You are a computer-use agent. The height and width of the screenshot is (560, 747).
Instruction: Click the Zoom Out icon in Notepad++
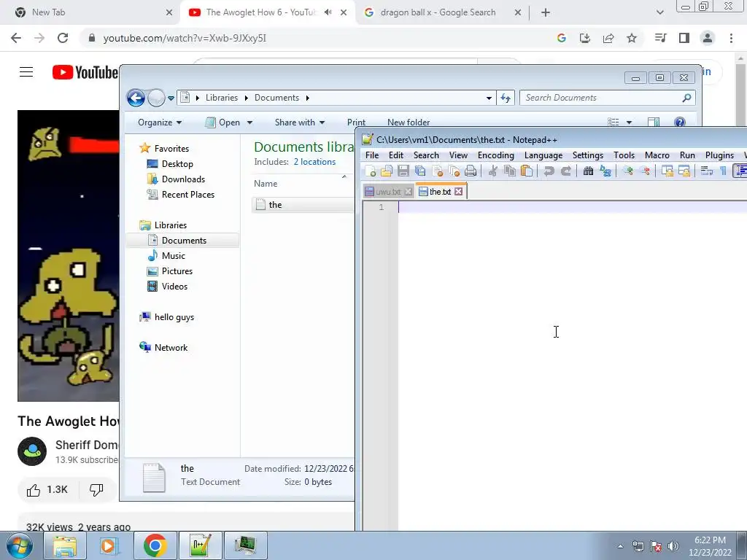(x=645, y=171)
